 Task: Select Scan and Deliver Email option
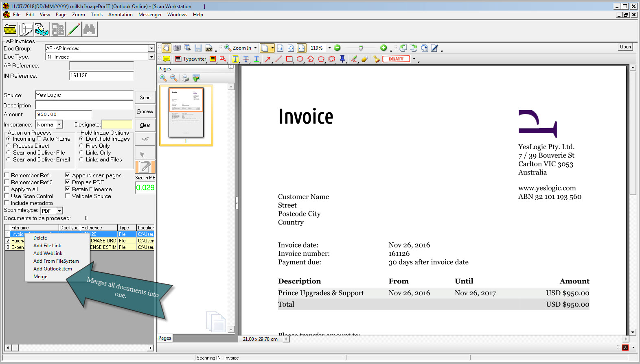(x=8, y=159)
